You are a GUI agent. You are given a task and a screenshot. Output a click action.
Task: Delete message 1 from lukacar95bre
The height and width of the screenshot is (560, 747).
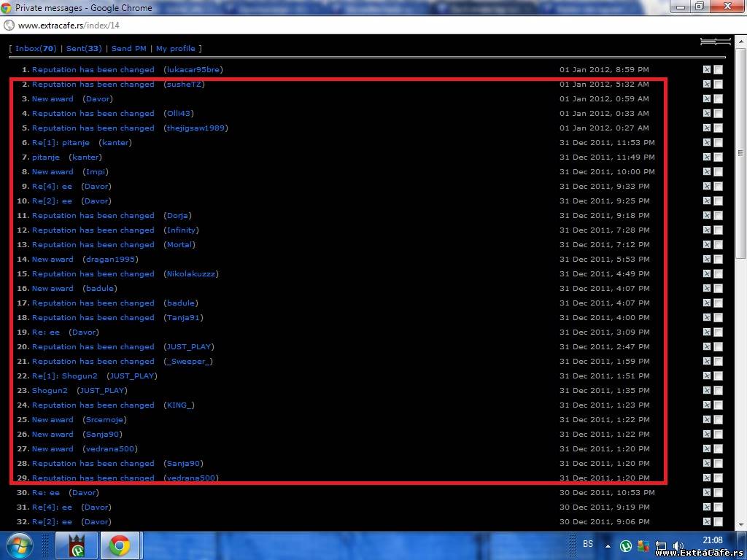click(706, 70)
